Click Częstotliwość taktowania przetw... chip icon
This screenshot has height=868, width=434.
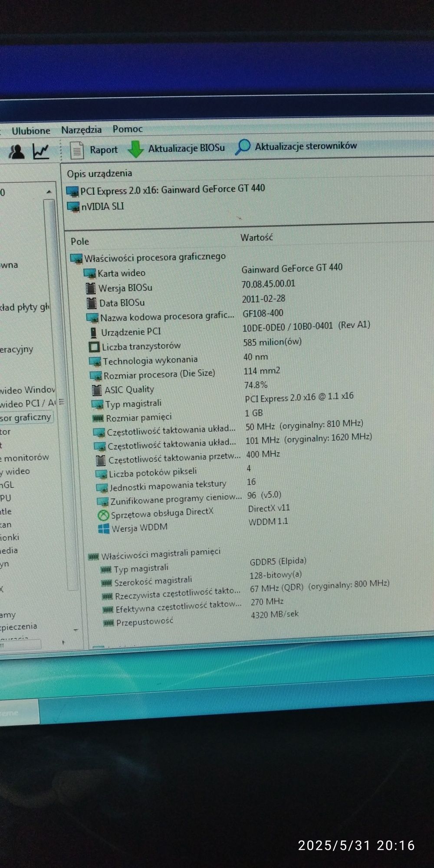tap(100, 460)
